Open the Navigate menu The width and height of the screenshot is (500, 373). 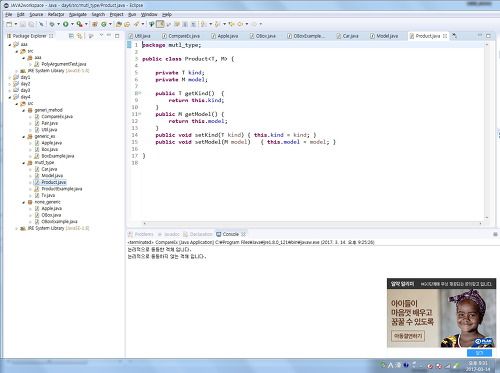pyautogui.click(x=78, y=14)
